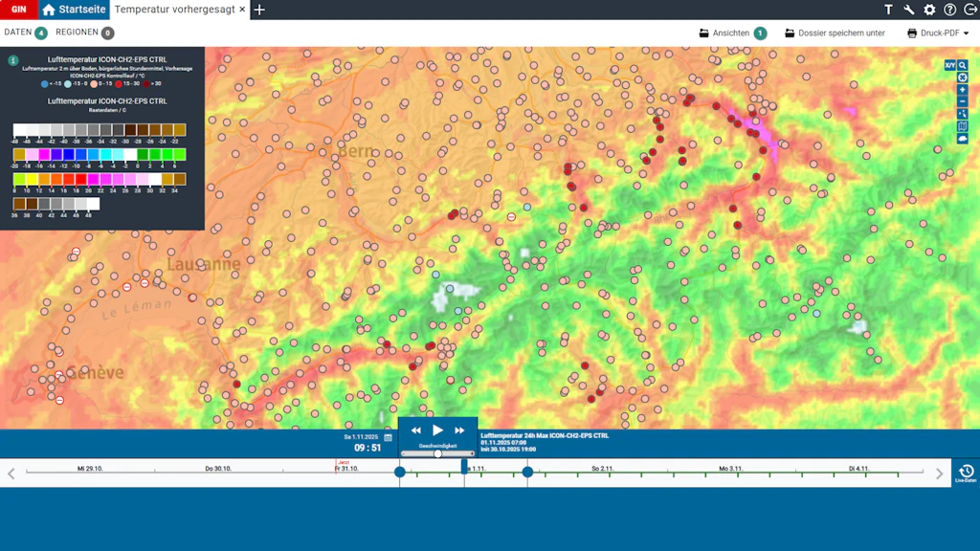
Task: Click the Genève label on map
Action: pyautogui.click(x=95, y=373)
